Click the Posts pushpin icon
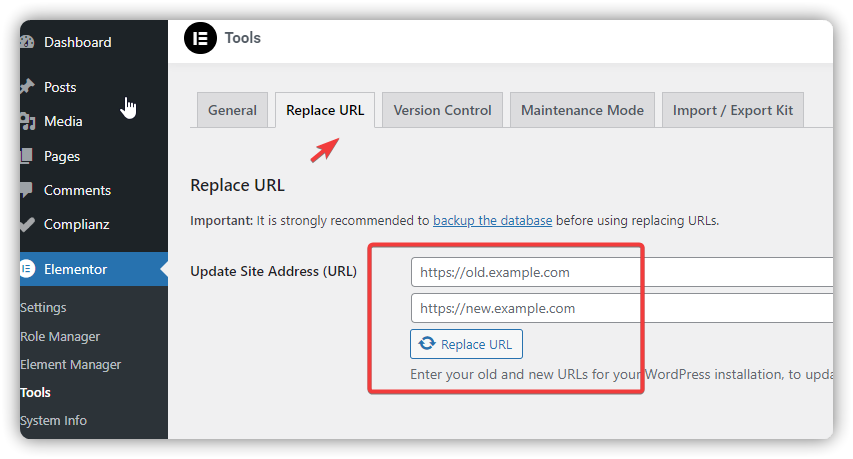 point(27,87)
